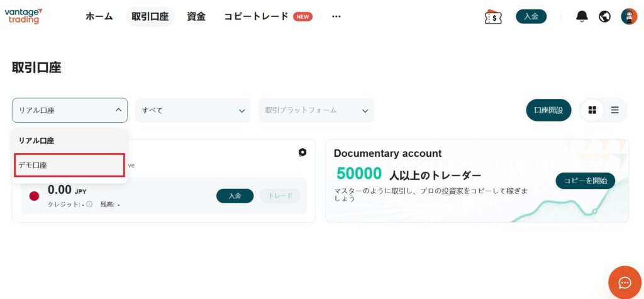Screen dimensions: 644x299
Task: Open the notifications bell
Action: point(582,16)
